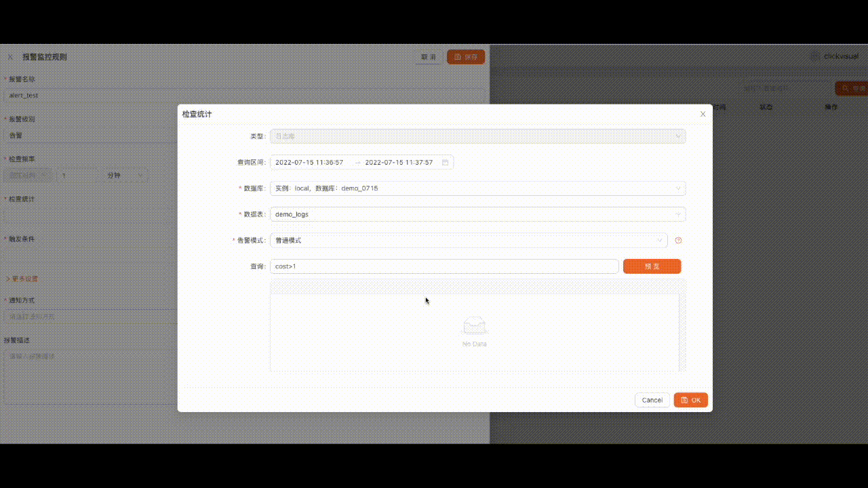Click the 报警描述 text area
Viewport: 868px width, 488px height.
click(x=91, y=377)
